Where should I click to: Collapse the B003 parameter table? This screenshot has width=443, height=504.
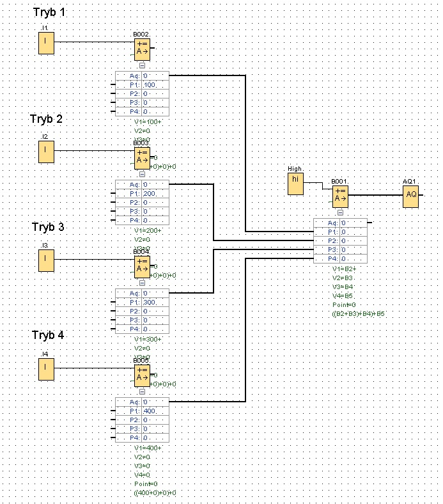tap(142, 174)
